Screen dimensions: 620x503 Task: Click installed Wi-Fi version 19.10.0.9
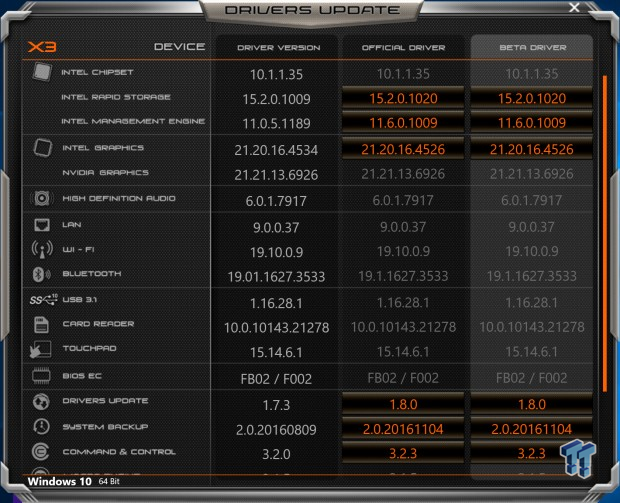[276, 252]
